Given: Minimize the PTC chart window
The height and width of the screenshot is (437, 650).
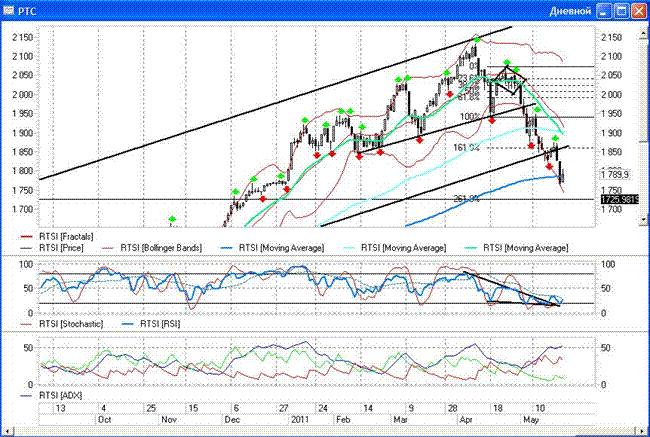Looking at the screenshot, I should coord(604,11).
